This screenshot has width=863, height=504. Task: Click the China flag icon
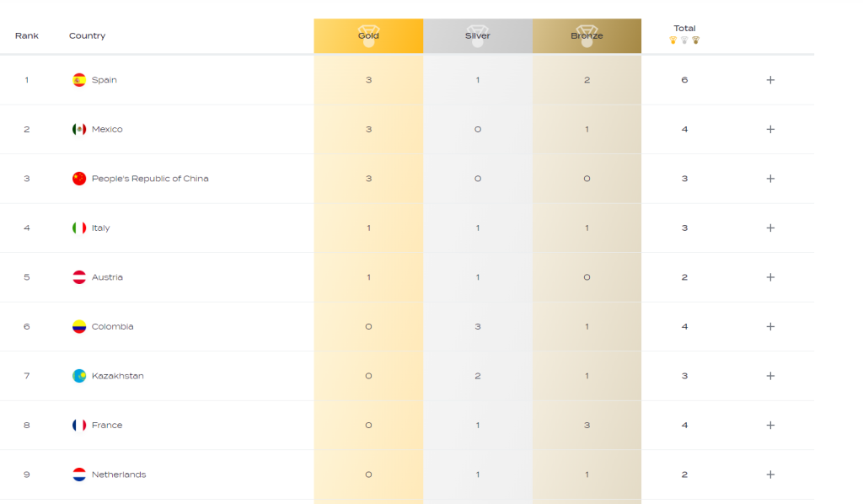pyautogui.click(x=79, y=179)
